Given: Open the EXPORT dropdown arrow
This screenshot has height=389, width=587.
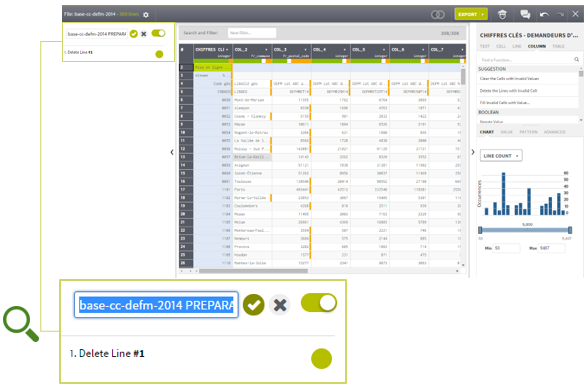Looking at the screenshot, I should coord(483,15).
